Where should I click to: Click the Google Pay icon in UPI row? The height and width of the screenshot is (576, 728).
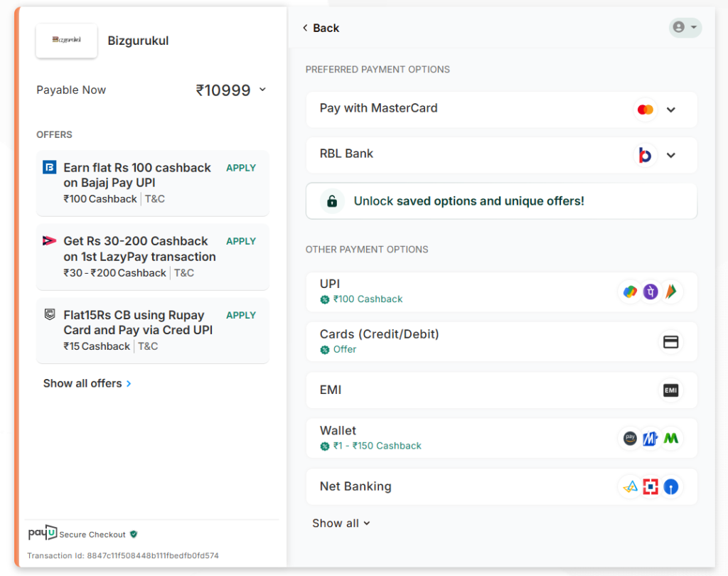[x=630, y=292]
